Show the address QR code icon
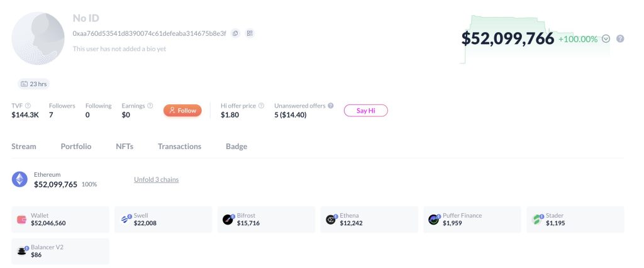Screen dimensions: 644x268 pos(250,33)
